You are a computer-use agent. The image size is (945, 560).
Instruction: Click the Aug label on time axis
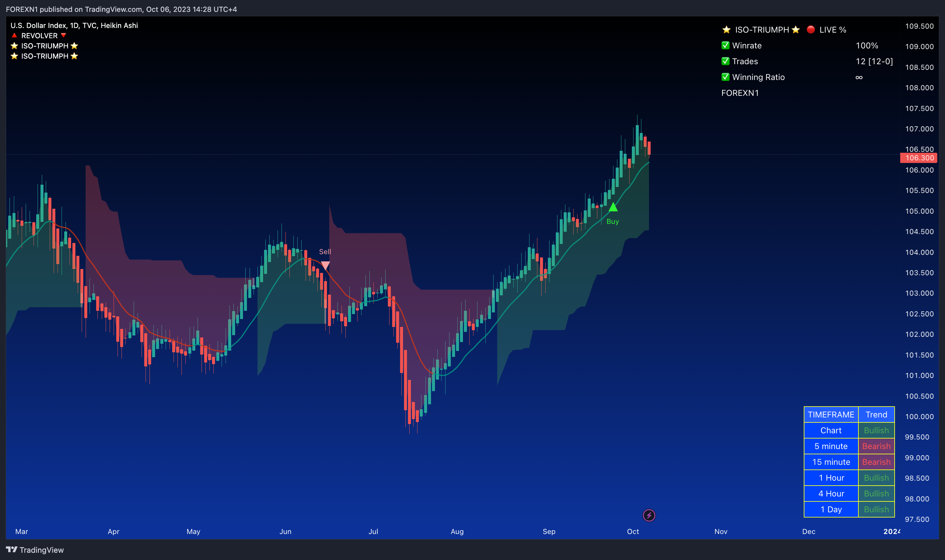pos(457,531)
